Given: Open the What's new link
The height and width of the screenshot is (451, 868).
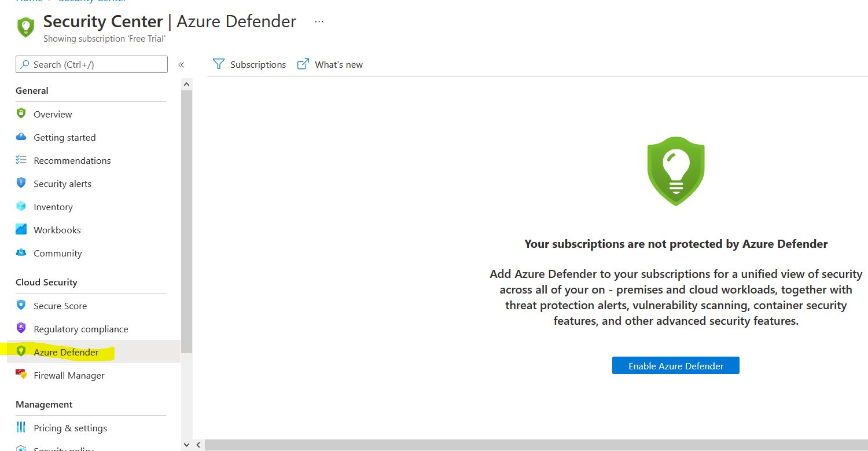Looking at the screenshot, I should 330,64.
